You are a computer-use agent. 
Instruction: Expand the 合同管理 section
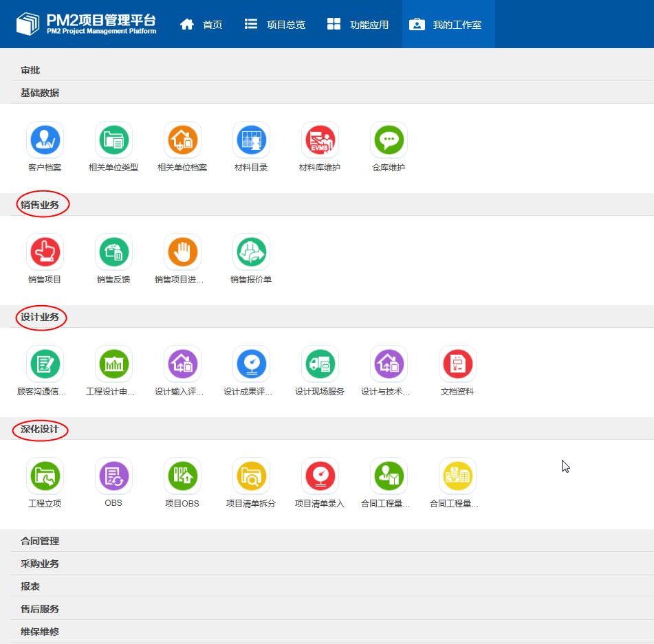tap(40, 541)
